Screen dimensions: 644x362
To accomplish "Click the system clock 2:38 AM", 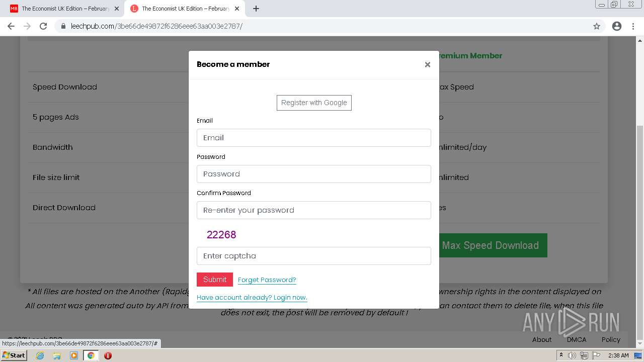I will point(618,355).
